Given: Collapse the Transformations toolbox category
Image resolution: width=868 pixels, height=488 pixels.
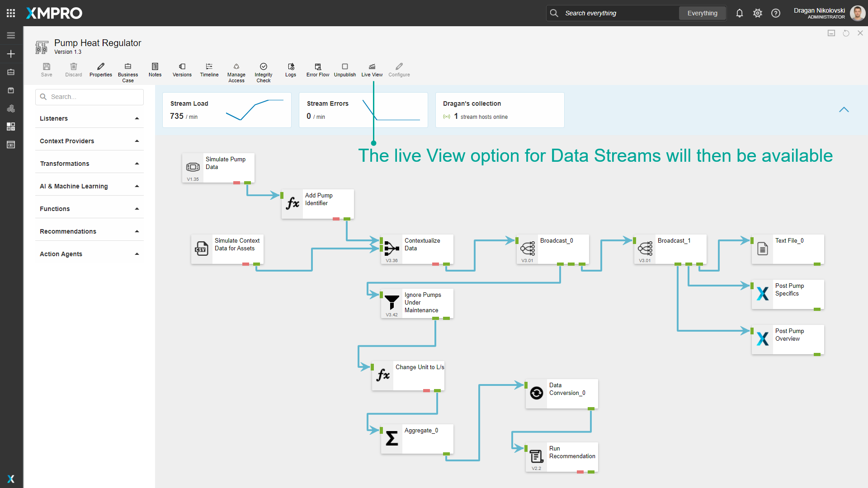Looking at the screenshot, I should tap(137, 164).
